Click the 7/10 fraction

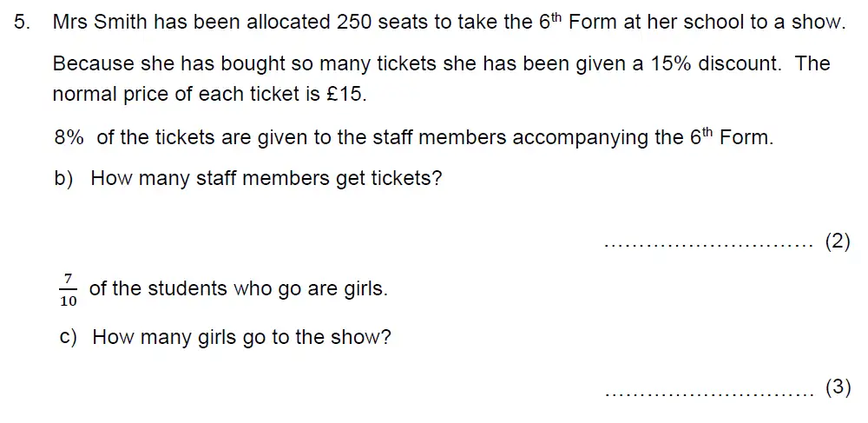[x=69, y=289]
